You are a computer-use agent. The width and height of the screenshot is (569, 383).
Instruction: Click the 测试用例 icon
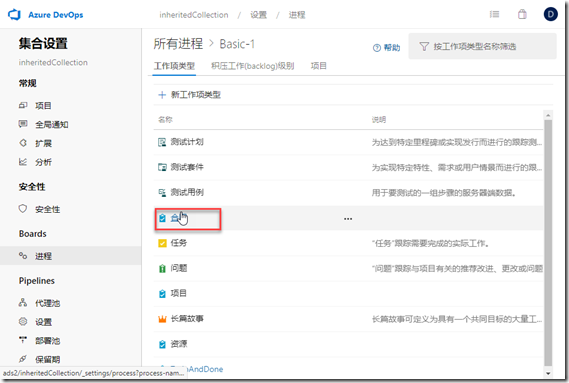coord(162,193)
